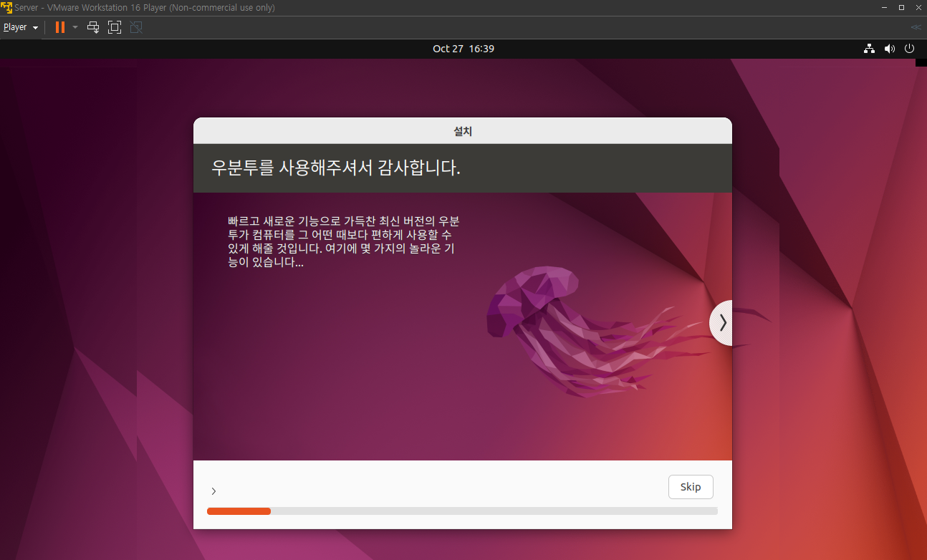
Task: Expand the installation details chevron
Action: [x=213, y=491]
